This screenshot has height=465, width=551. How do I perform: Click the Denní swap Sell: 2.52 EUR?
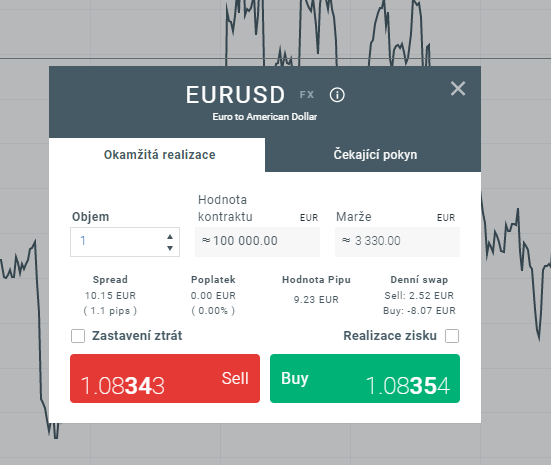419,296
